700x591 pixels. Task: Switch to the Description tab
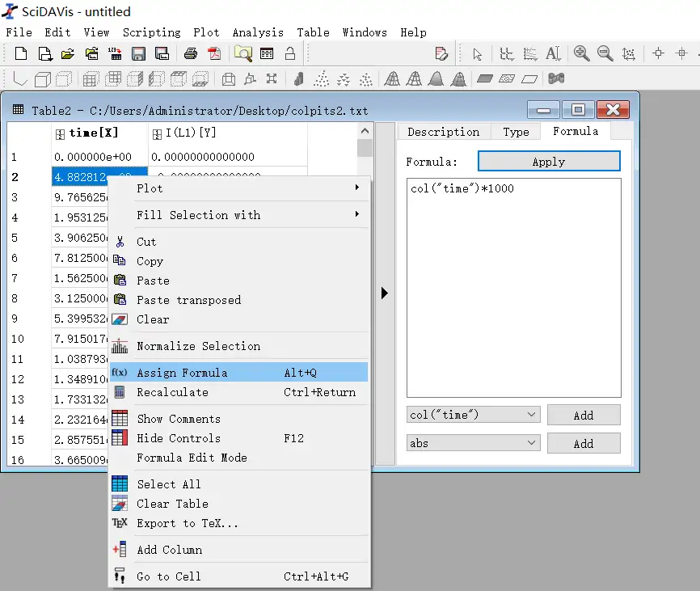443,132
